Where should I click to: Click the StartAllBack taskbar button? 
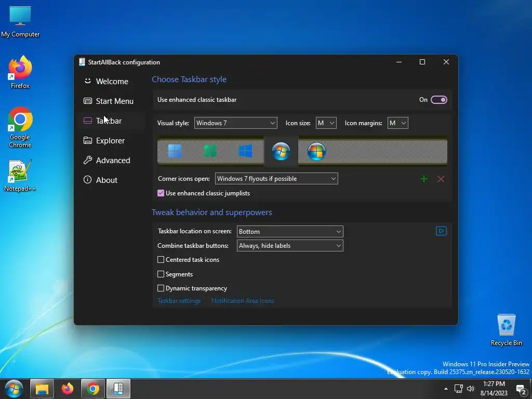tap(118, 389)
